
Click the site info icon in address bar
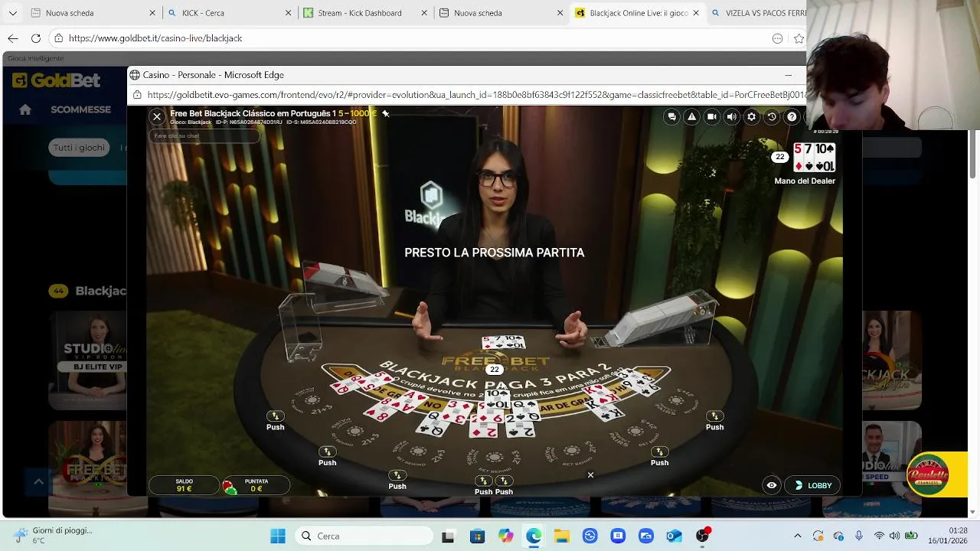click(x=59, y=38)
